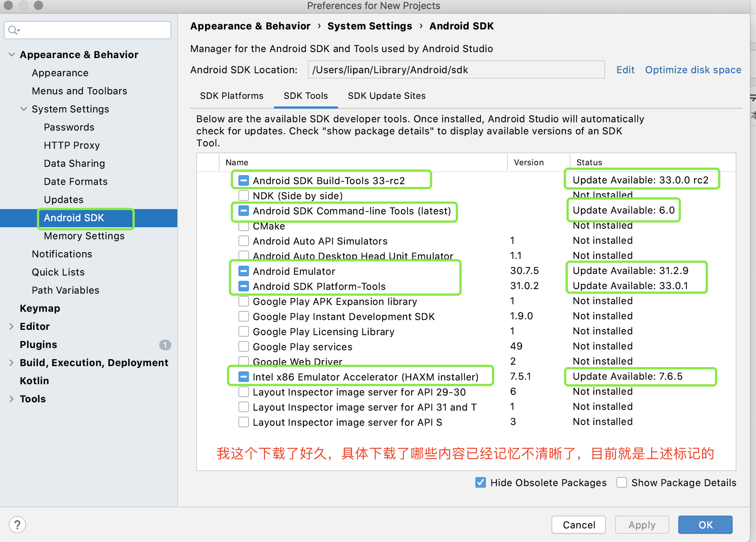Click the Cancel button

(579, 525)
